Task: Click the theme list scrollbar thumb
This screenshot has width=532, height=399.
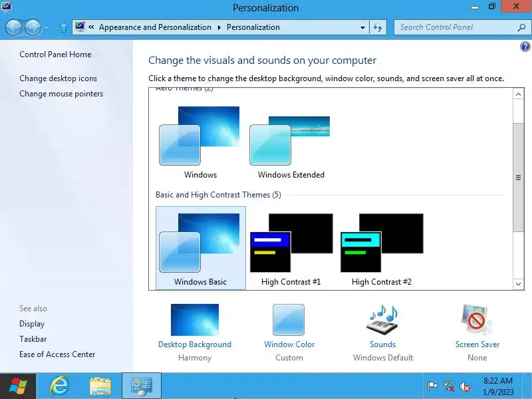Action: (518, 178)
